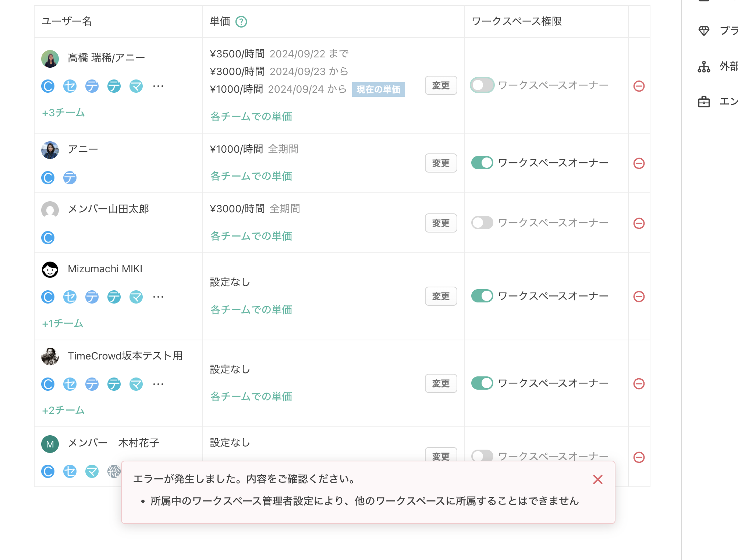738x560 pixels.
Task: Disable ワークスペースオーナー toggle for TimeCrowd坂本テスト用
Action: pos(482,383)
